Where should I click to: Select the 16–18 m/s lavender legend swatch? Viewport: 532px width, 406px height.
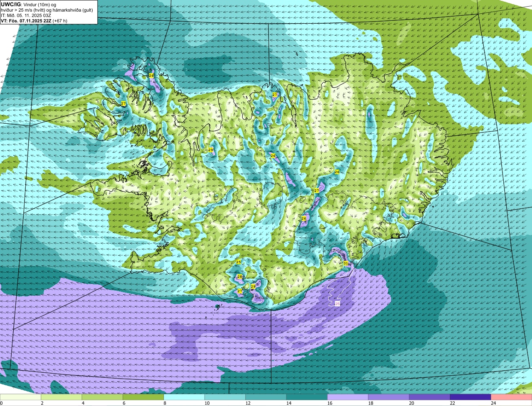pyautogui.click(x=348, y=397)
